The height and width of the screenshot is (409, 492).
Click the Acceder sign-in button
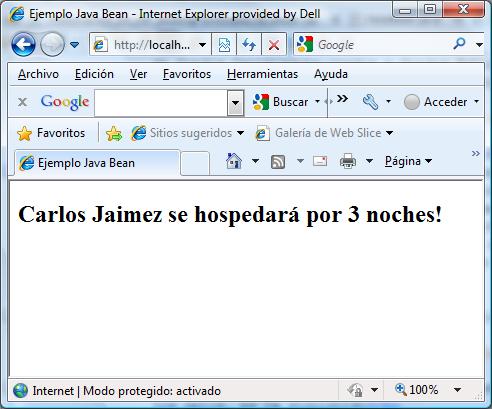point(441,102)
